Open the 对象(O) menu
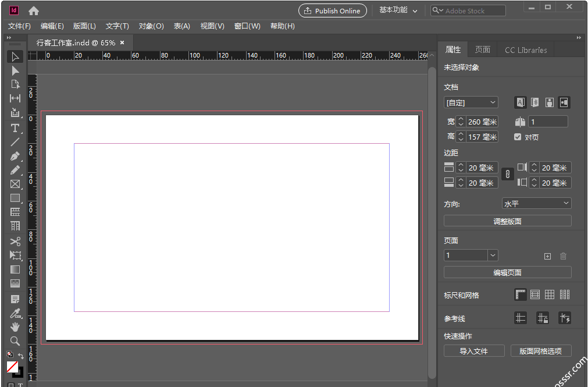 tap(151, 26)
